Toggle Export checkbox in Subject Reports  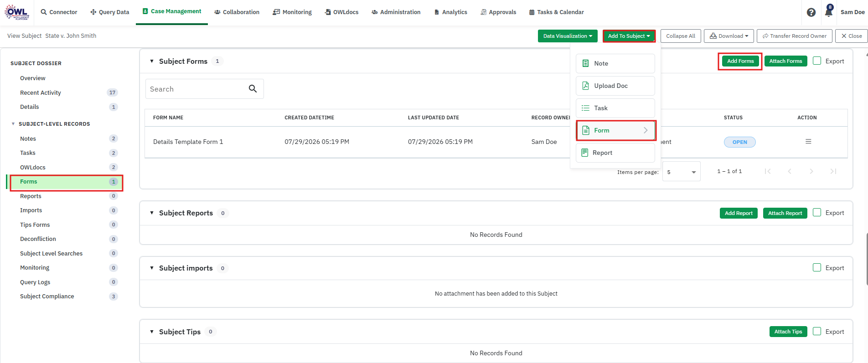point(817,212)
